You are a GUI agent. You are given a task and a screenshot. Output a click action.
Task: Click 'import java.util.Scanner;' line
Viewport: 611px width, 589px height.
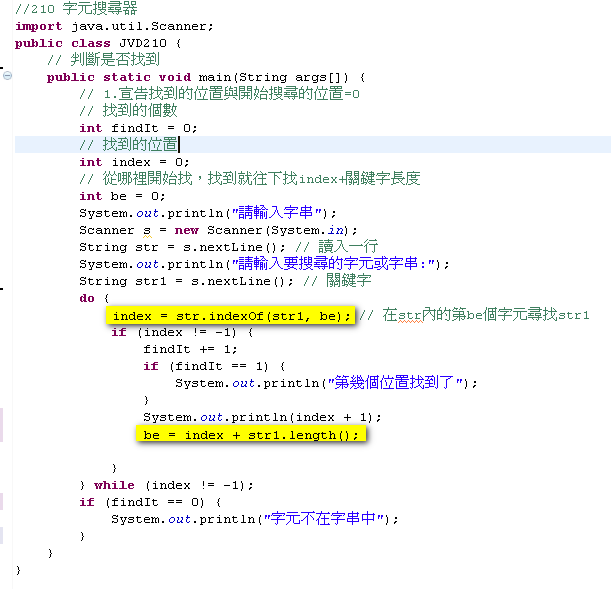coord(114,26)
